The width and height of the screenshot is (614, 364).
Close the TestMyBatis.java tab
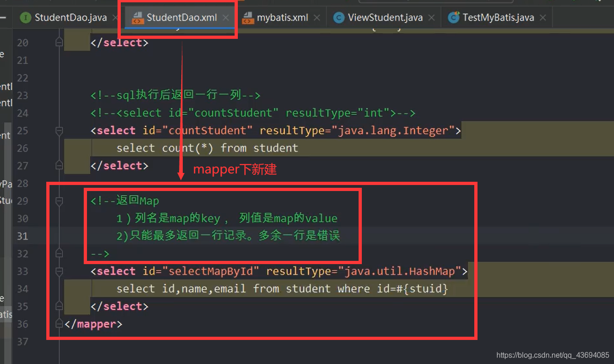coord(543,18)
